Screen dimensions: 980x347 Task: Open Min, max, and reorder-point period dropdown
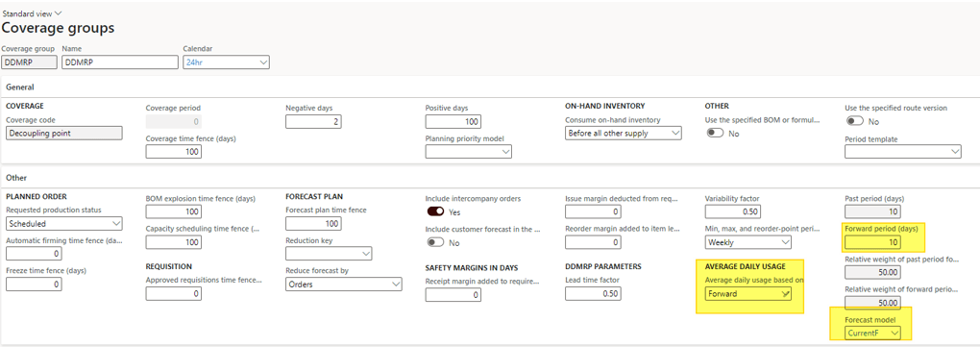(748, 242)
